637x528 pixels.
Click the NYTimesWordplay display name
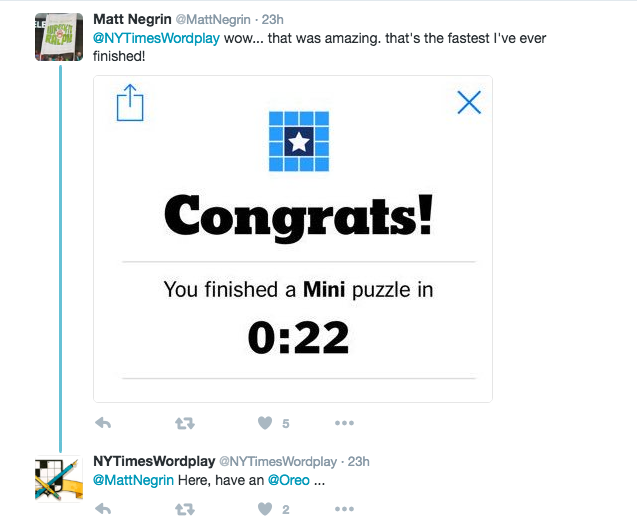153,461
